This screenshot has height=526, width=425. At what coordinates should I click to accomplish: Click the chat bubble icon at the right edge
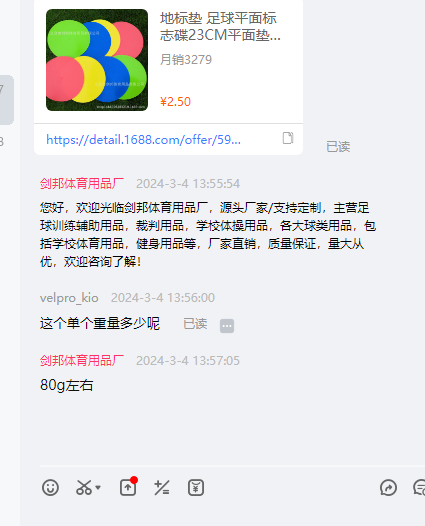point(419,487)
